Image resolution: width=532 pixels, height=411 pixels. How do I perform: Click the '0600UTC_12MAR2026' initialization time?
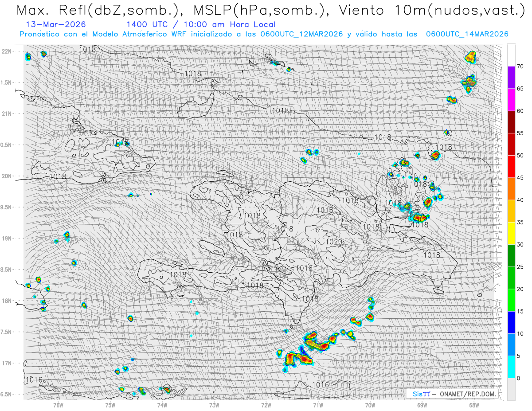coord(301,34)
